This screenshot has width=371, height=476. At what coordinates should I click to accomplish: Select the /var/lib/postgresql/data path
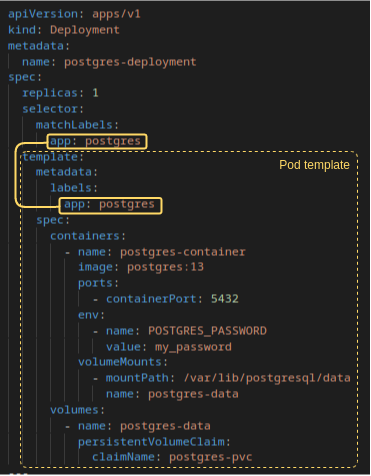[x=267, y=378]
